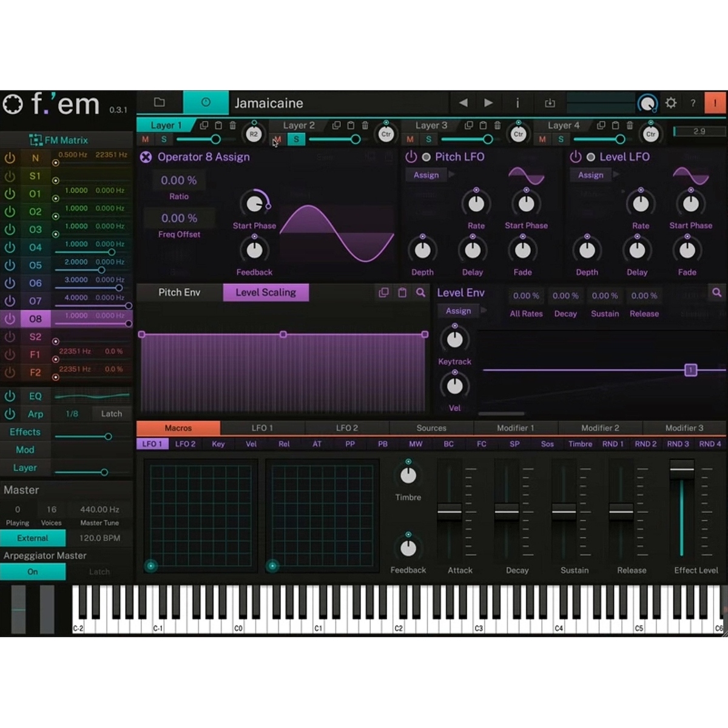Select the Macros tab
Viewport: 728px width, 728px height.
[178, 428]
